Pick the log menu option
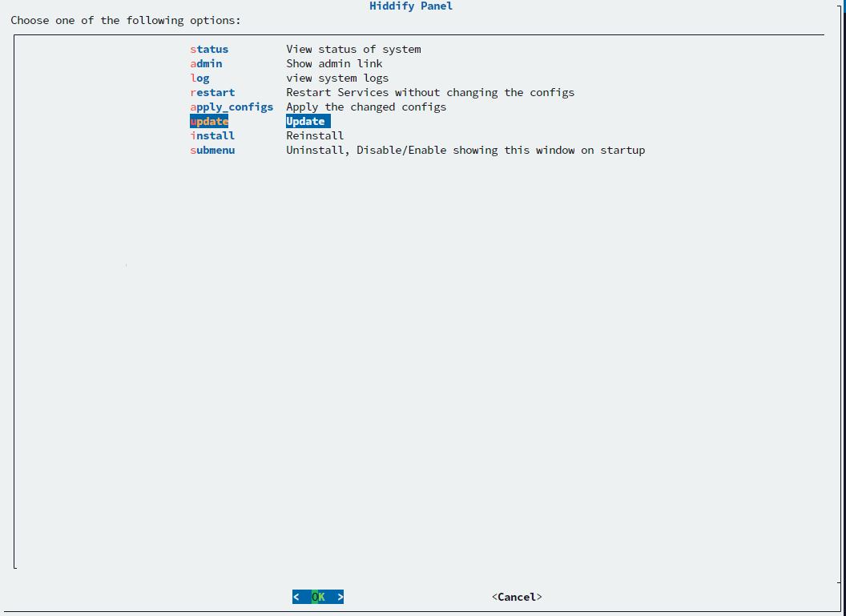Viewport: 846px width, 616px height. (x=199, y=79)
